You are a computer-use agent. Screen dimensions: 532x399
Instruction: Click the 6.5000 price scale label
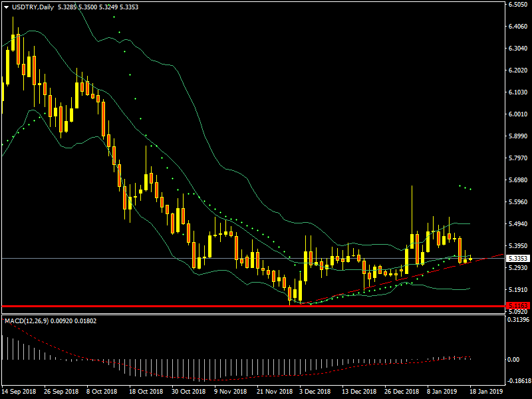click(517, 5)
